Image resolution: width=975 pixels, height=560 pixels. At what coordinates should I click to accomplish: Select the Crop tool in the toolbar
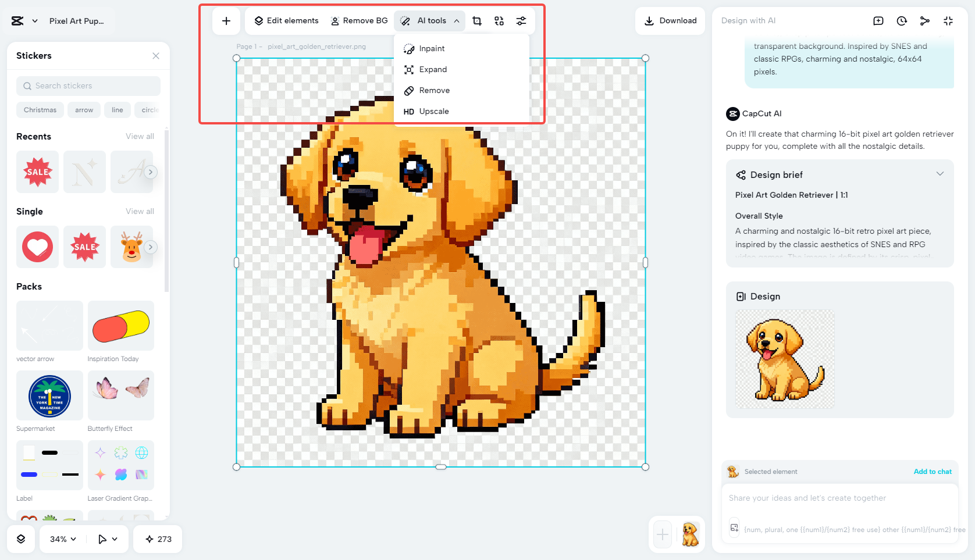[477, 20]
